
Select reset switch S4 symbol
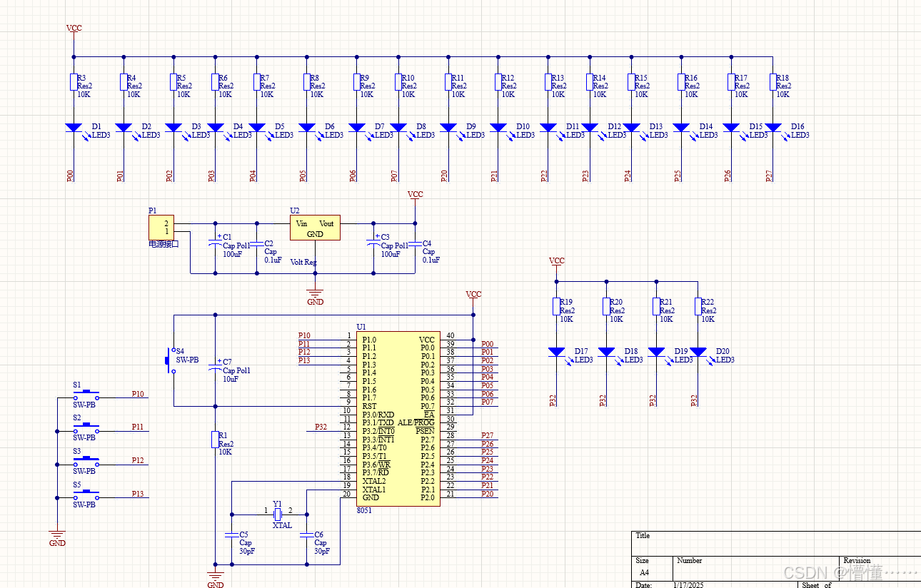[x=171, y=360]
